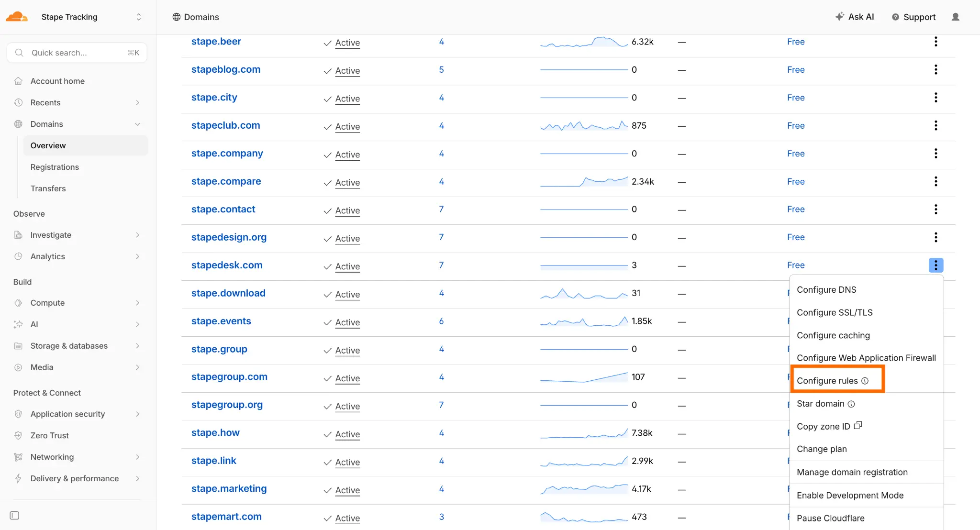This screenshot has width=980, height=530.
Task: Open Transfers under Domains
Action: point(48,188)
